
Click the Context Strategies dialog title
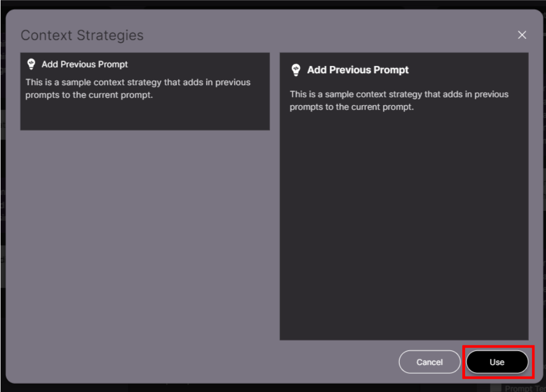coord(82,35)
